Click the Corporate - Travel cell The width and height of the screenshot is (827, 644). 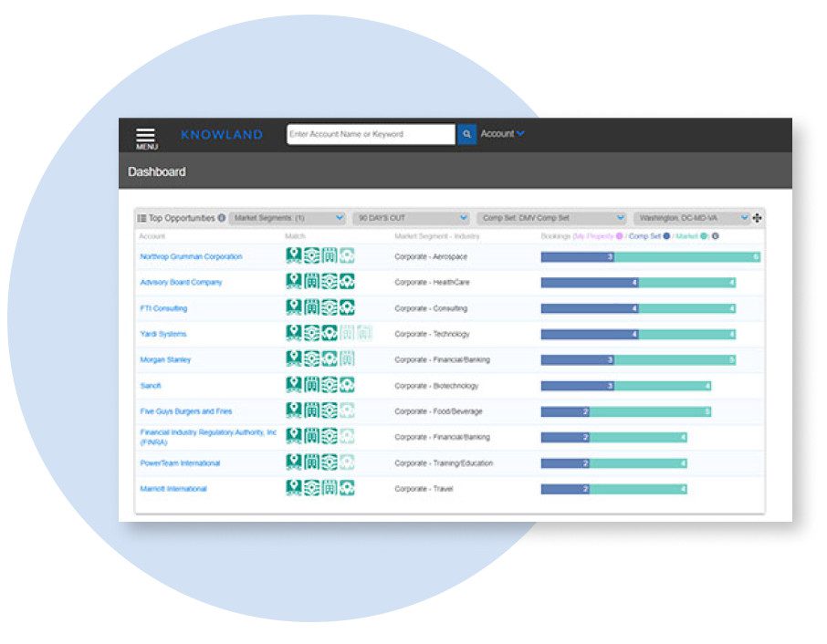(x=424, y=489)
